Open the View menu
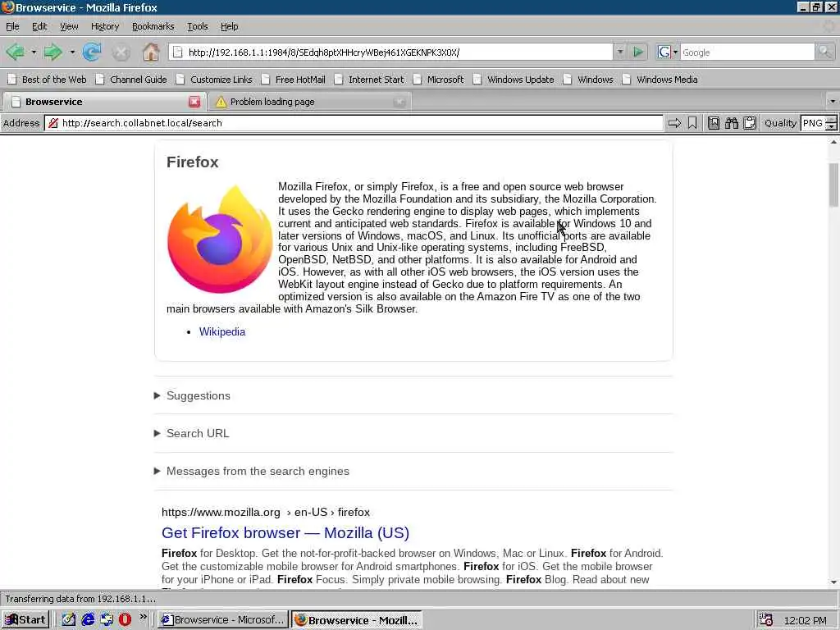840x630 pixels. pyautogui.click(x=69, y=26)
